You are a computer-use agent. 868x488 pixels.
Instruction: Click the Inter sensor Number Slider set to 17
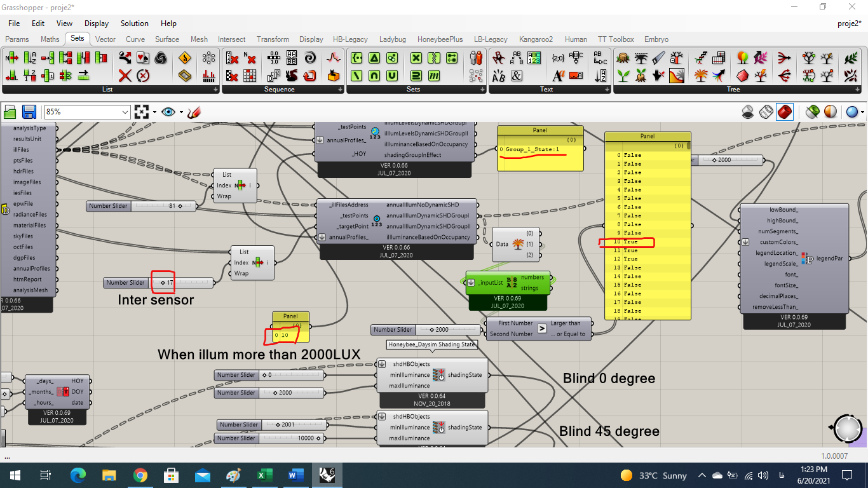159,282
